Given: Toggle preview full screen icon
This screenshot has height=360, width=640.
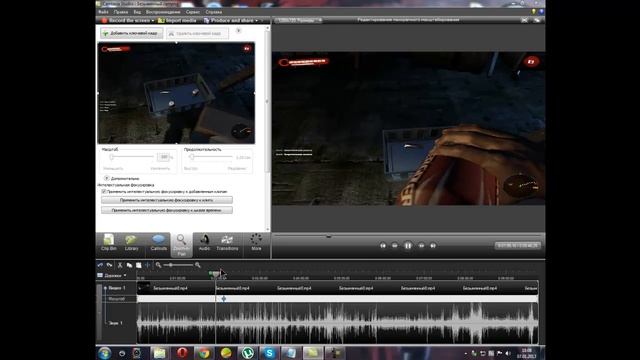Looking at the screenshot, I should [524, 20].
